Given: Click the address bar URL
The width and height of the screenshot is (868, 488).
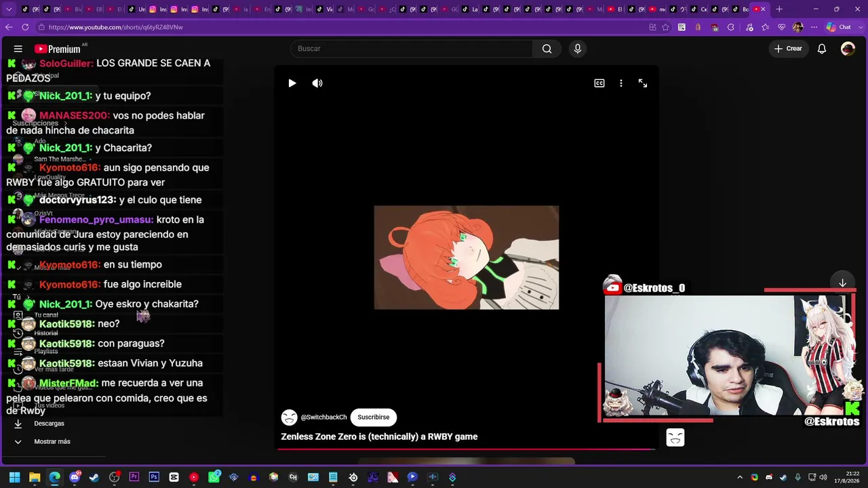Looking at the screenshot, I should 115,27.
